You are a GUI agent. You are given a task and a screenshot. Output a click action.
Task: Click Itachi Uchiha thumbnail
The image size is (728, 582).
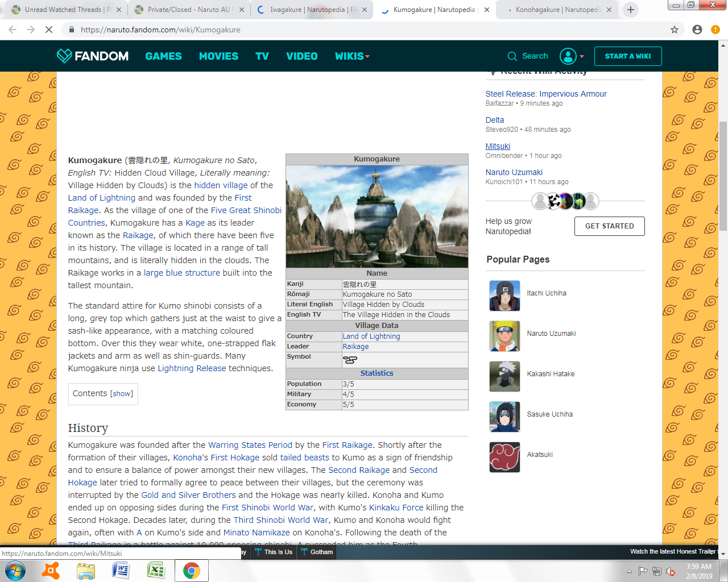click(504, 296)
